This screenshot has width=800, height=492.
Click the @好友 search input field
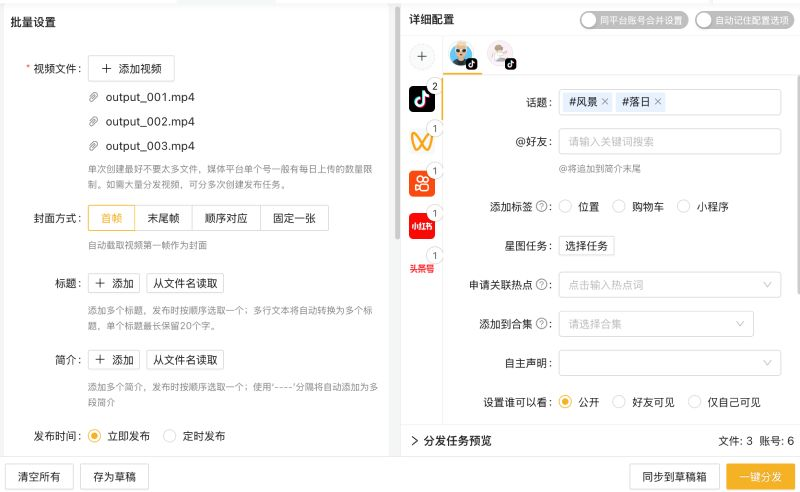[669, 141]
